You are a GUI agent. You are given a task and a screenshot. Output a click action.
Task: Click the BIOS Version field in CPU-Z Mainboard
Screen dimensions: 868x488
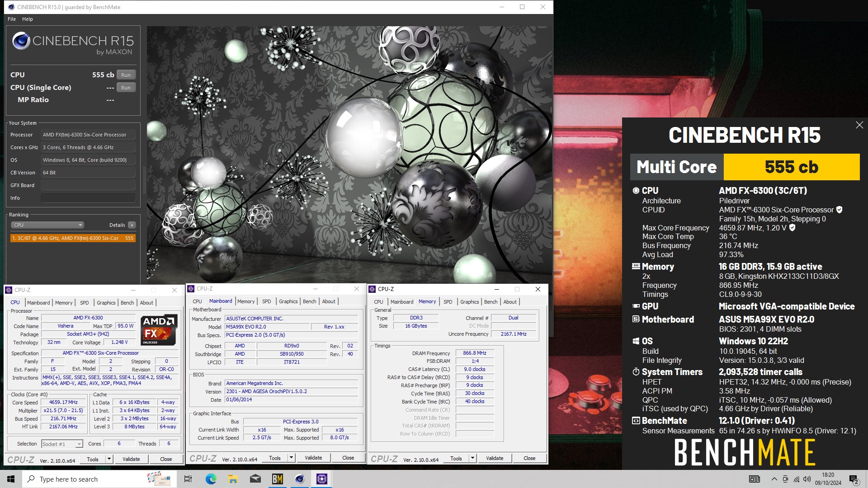(x=292, y=391)
